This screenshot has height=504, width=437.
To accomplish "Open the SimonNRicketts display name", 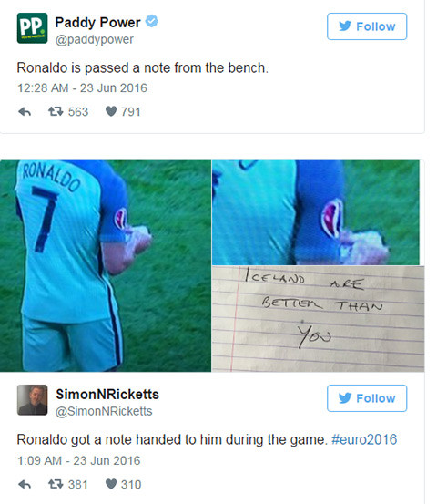I will point(107,394).
